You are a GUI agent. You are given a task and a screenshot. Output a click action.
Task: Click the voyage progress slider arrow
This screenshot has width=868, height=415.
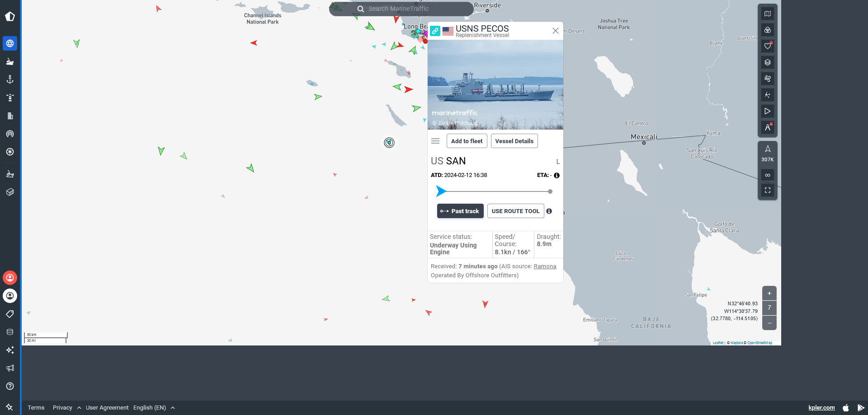click(441, 191)
